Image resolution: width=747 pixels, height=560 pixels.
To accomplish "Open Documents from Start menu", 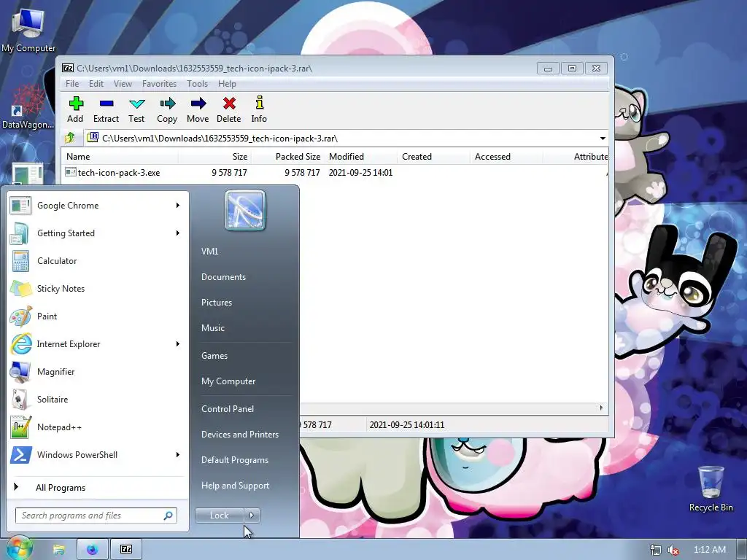I will (x=223, y=277).
